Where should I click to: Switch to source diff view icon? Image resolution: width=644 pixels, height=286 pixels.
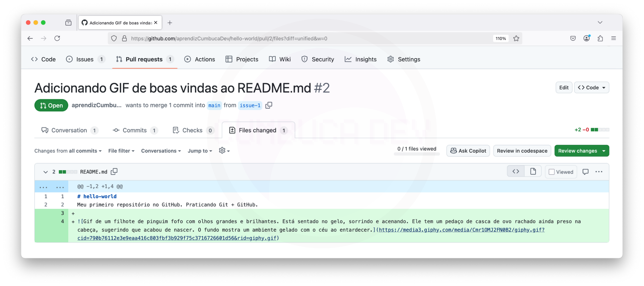coord(516,171)
